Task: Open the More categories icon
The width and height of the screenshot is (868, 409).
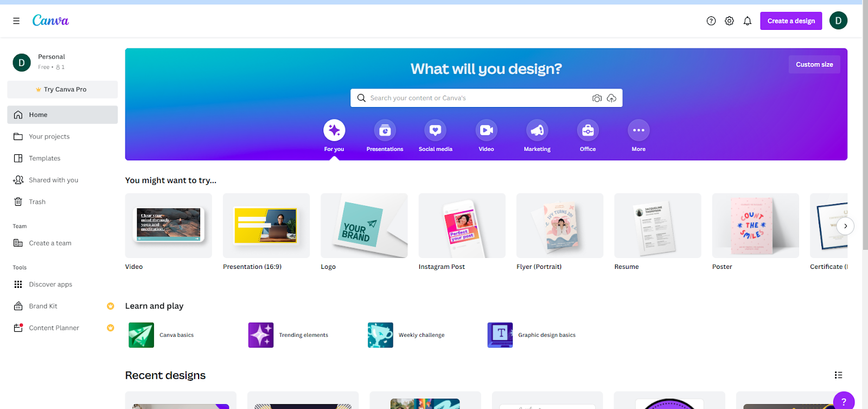Action: click(x=639, y=130)
